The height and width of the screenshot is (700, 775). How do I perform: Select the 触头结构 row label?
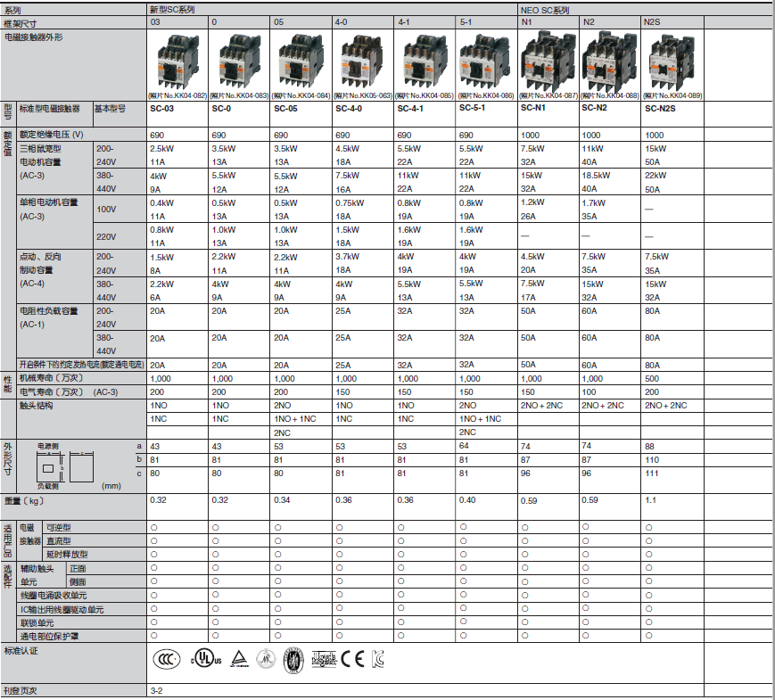click(x=36, y=406)
